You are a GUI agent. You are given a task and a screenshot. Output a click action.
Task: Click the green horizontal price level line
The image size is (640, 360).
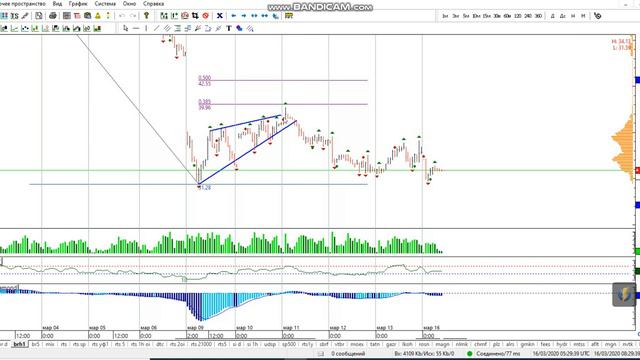pos(317,170)
